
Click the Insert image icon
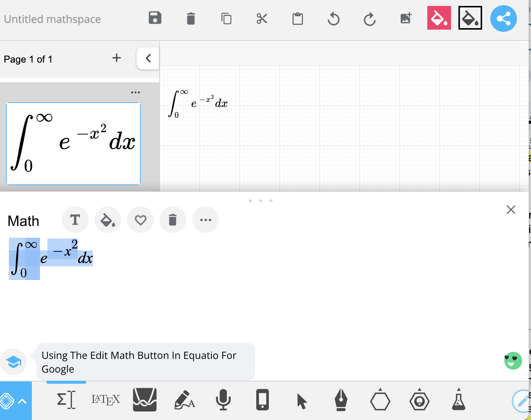[406, 18]
